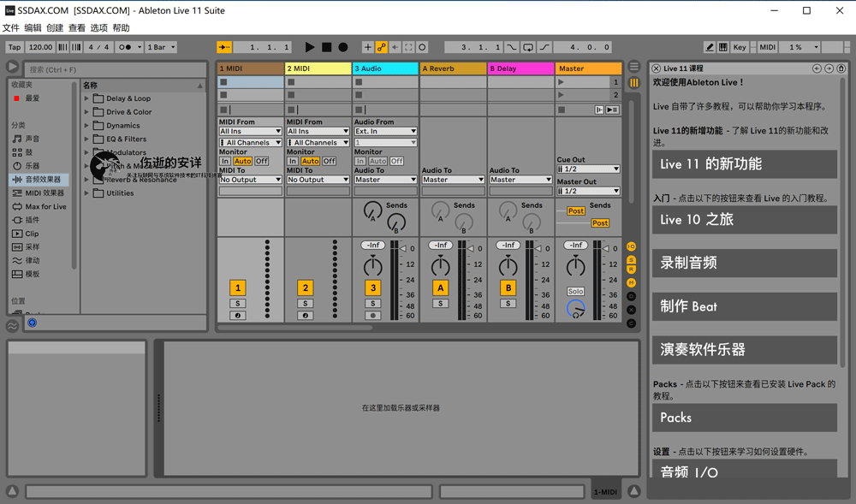
Task: Set 1 MIDI monitor to In
Action: coord(225,161)
